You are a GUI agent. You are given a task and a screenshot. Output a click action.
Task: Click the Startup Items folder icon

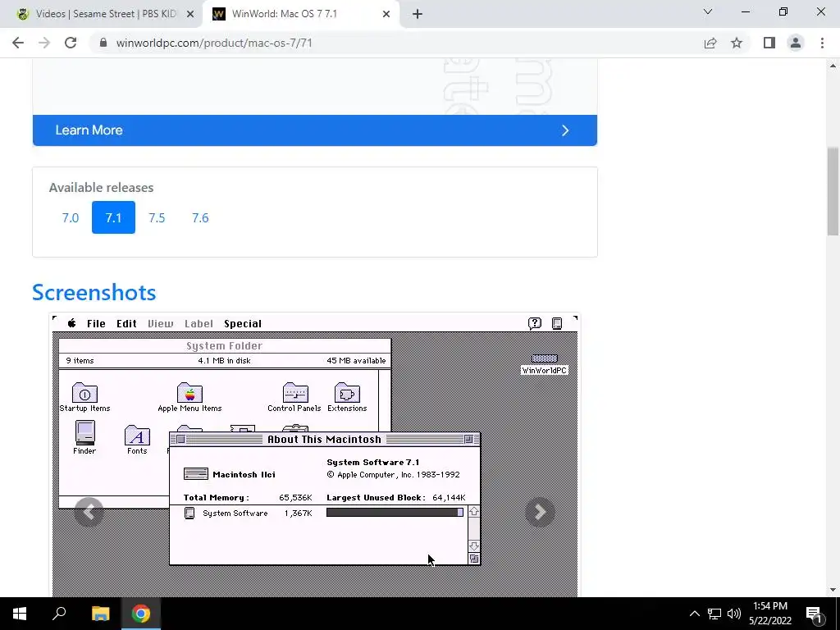84,393
